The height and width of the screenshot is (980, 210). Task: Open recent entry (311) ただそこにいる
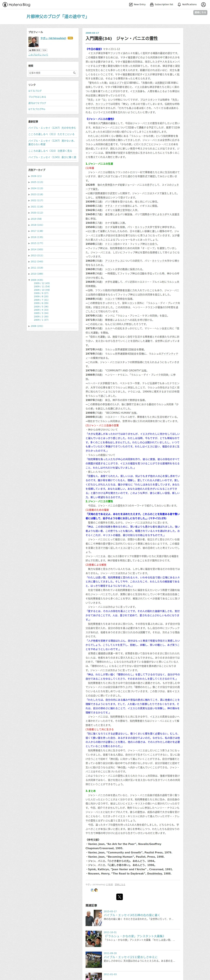click(x=52, y=134)
